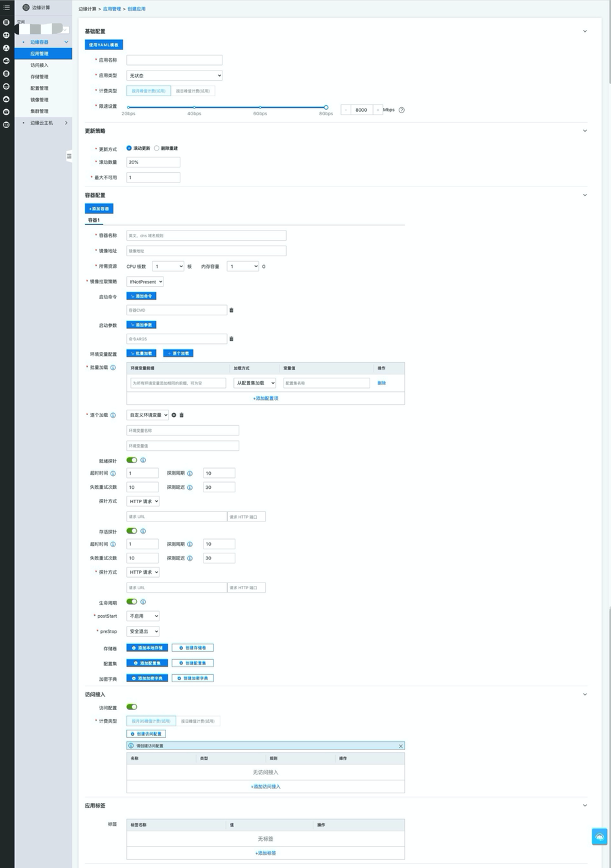
Task: Open the 镜像拉取策略 IfNotPresent dropdown
Action: point(145,281)
